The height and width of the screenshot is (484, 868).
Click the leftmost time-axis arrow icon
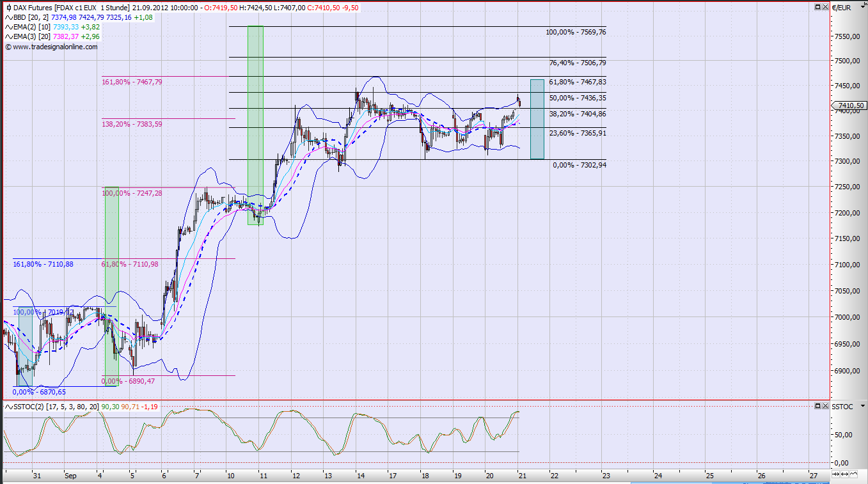point(835,474)
